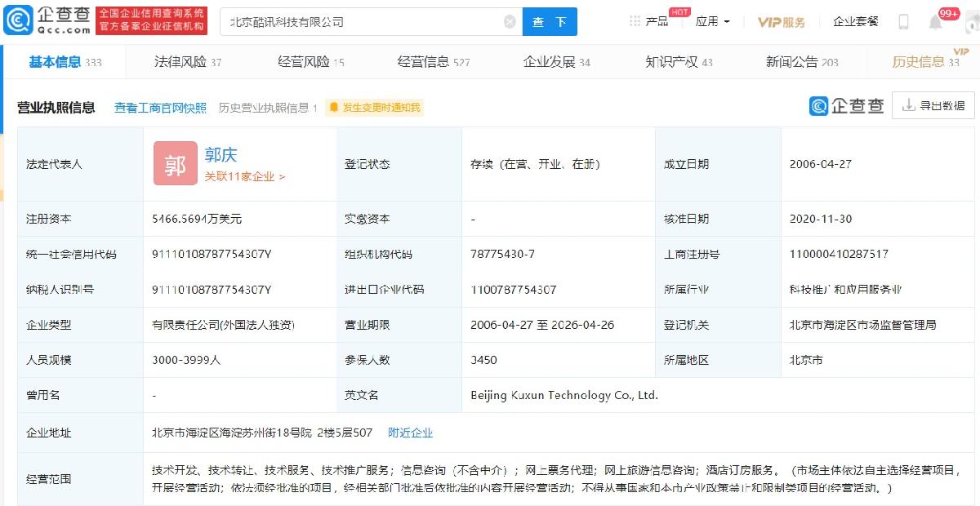Select registration authority 北京市海淀区市场监督管理局
The image size is (980, 506).
pos(862,325)
